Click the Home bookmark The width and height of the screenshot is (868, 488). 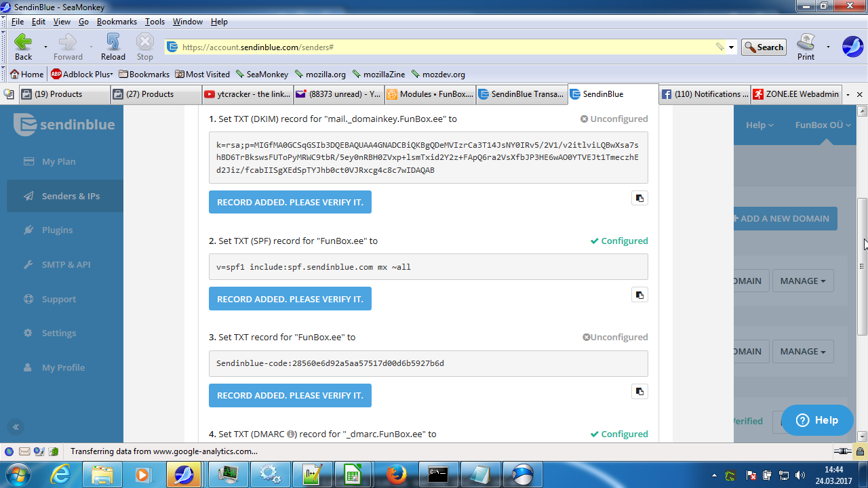coord(26,75)
